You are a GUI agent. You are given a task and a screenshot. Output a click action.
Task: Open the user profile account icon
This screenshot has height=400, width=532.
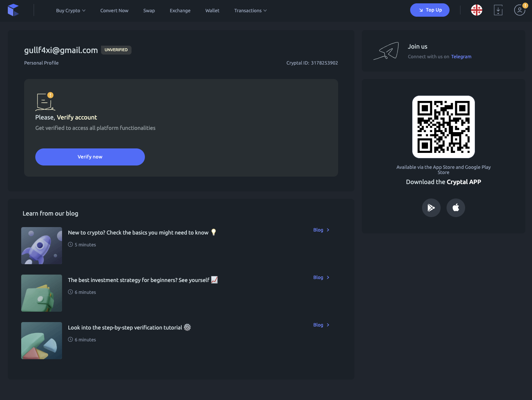click(x=519, y=10)
